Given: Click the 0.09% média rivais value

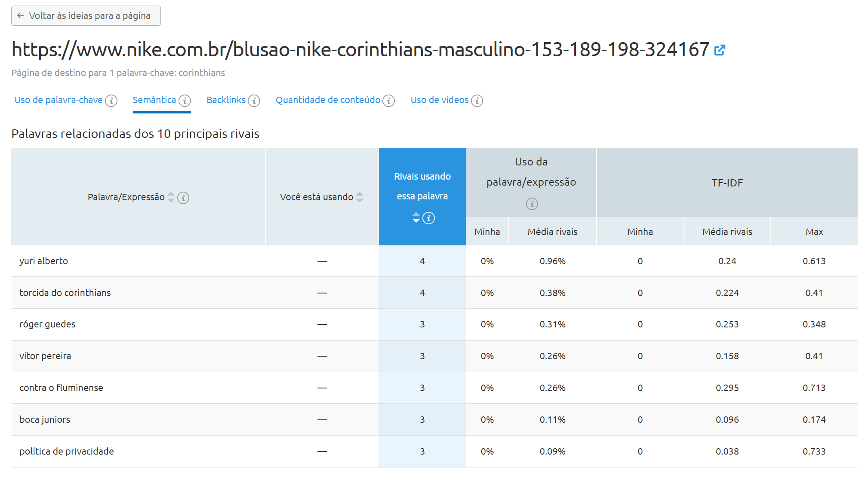Looking at the screenshot, I should point(553,452).
